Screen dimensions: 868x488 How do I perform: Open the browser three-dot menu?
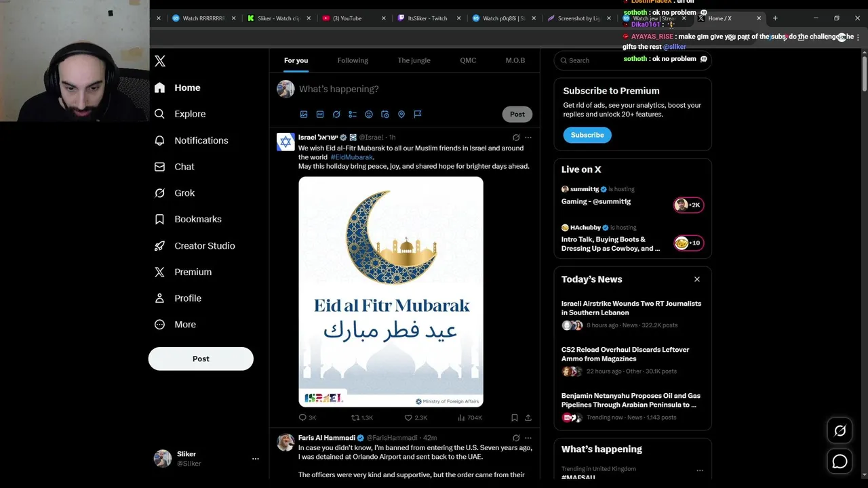pos(857,37)
